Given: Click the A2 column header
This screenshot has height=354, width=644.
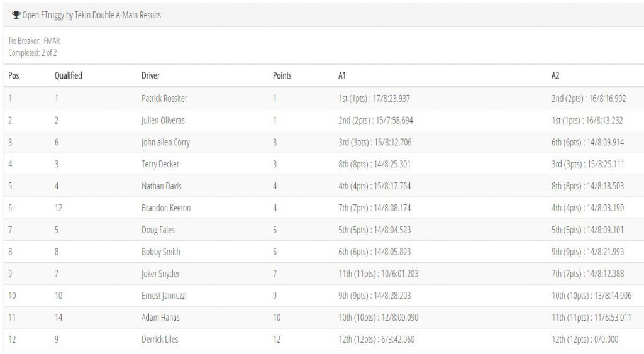Looking at the screenshot, I should [x=555, y=75].
